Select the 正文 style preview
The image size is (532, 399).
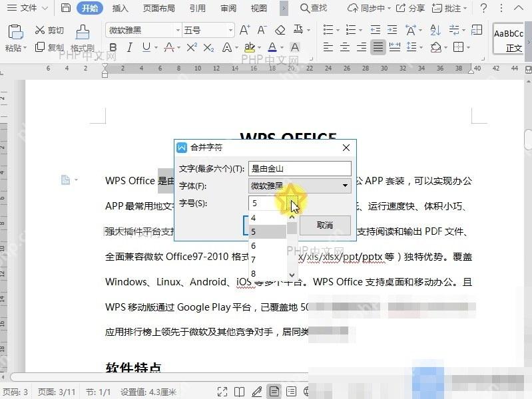point(509,39)
